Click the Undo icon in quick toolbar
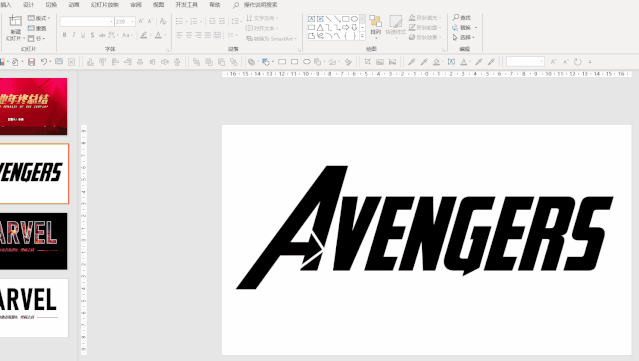This screenshot has height=361, width=639. [44, 62]
